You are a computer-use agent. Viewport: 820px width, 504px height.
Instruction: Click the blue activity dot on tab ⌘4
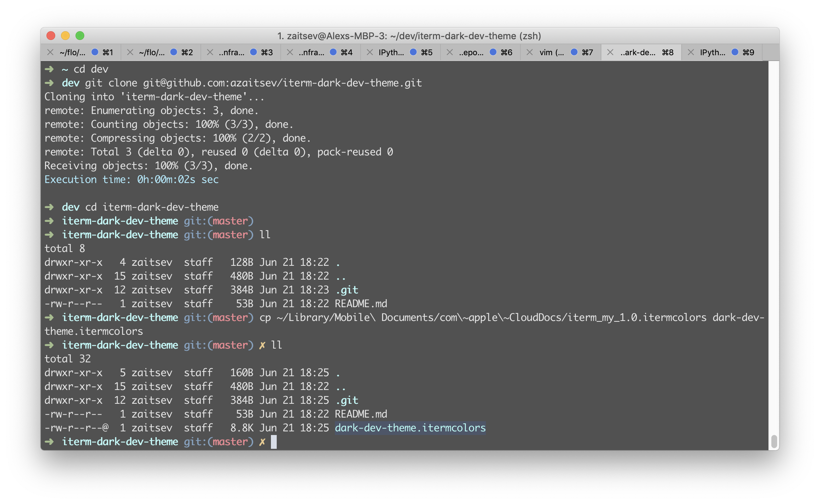[x=333, y=52]
